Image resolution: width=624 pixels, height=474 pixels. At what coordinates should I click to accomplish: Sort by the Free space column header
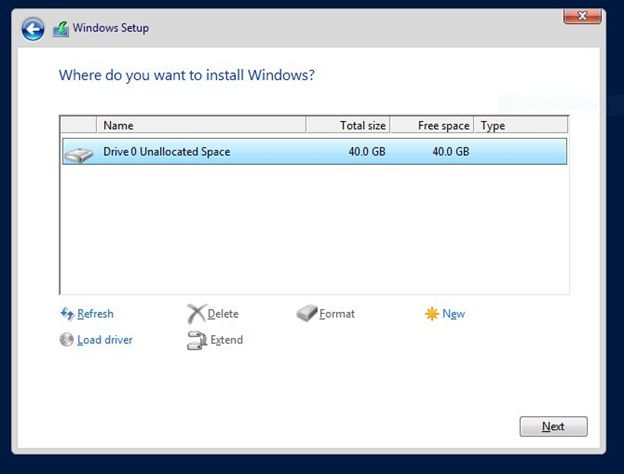click(432, 125)
